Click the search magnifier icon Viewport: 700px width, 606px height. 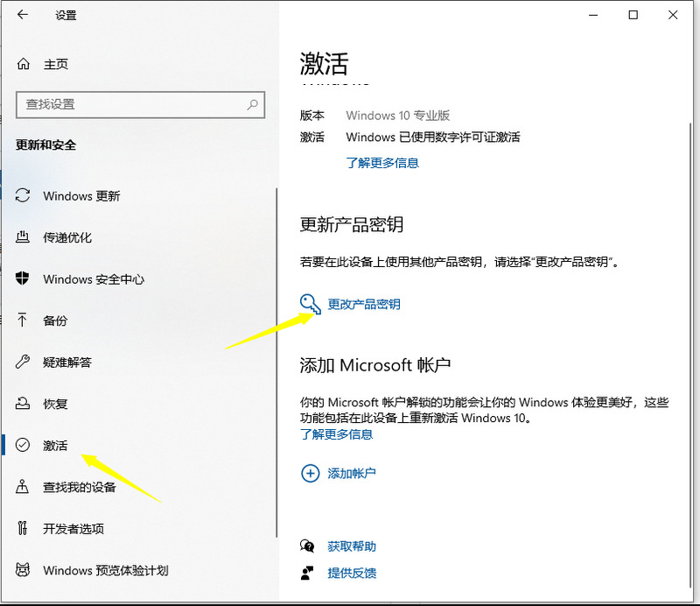(x=253, y=104)
